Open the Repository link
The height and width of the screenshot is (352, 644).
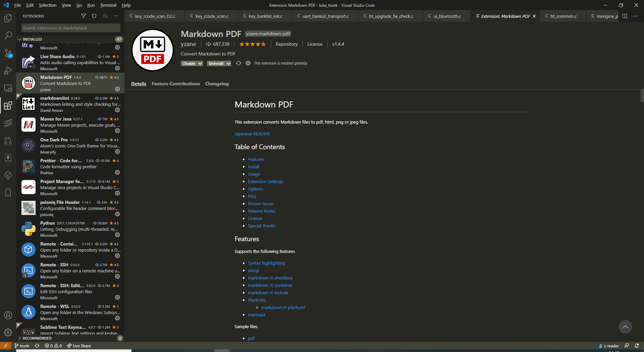(x=286, y=44)
